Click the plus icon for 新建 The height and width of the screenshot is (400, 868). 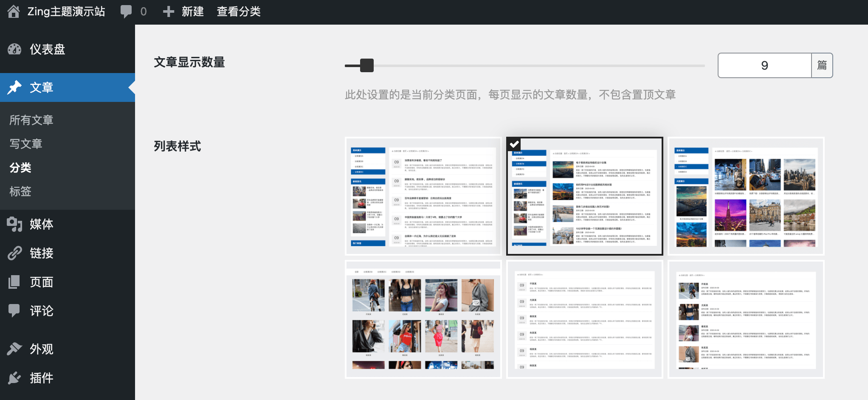pyautogui.click(x=169, y=11)
